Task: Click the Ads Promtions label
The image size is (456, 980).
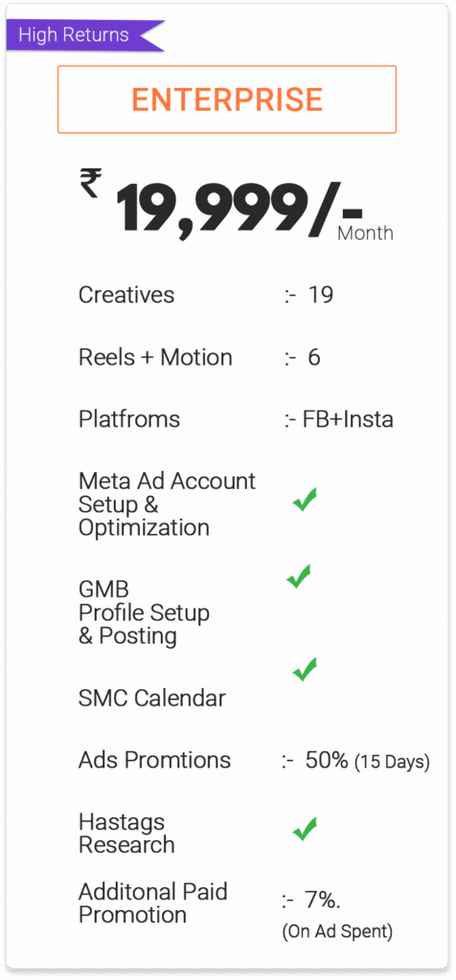Action: (154, 760)
